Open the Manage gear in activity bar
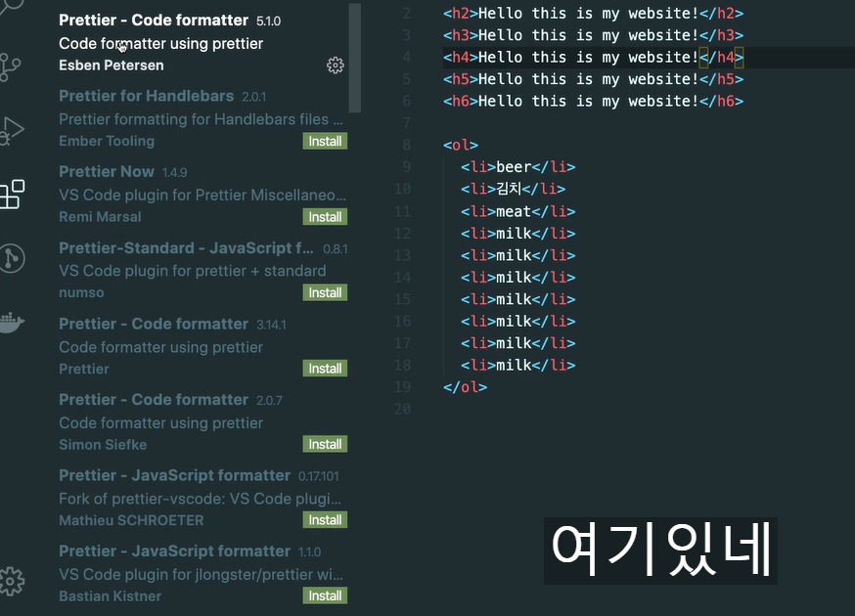855x616 pixels. [x=12, y=581]
